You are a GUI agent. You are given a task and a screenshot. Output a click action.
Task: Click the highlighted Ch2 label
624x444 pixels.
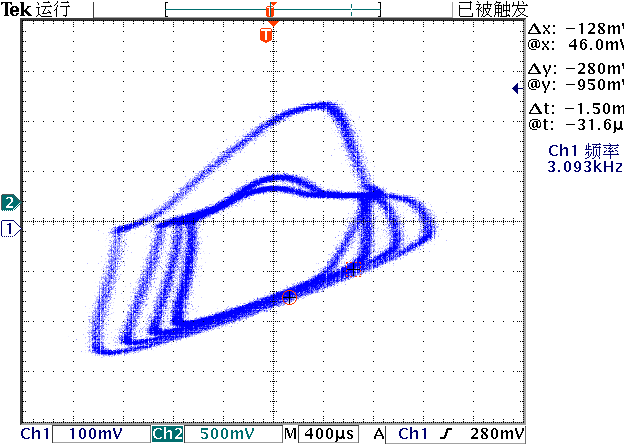point(167,434)
